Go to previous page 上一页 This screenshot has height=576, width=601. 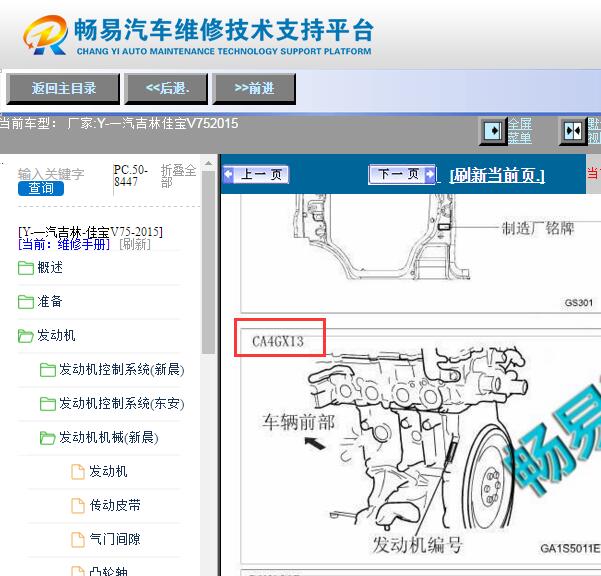(x=256, y=175)
